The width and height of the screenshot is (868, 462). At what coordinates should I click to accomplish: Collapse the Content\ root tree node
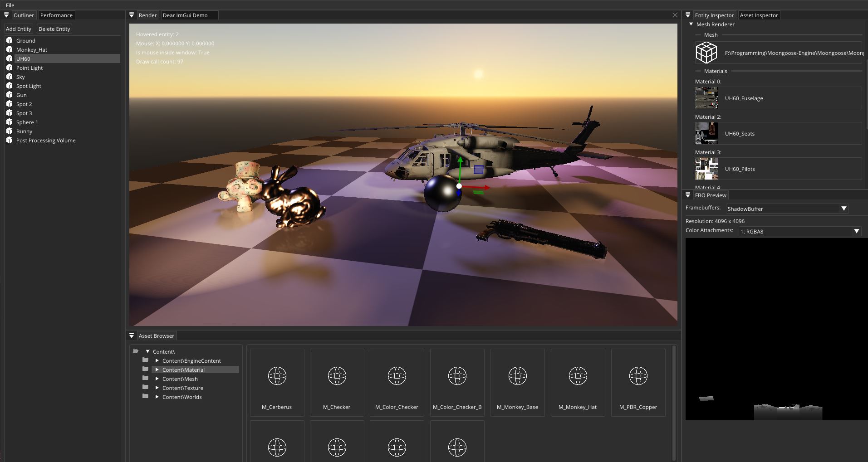(147, 351)
